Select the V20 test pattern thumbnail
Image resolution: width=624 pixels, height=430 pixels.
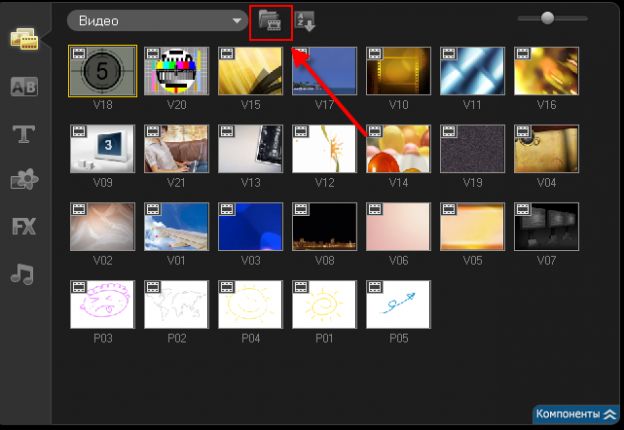[176, 71]
